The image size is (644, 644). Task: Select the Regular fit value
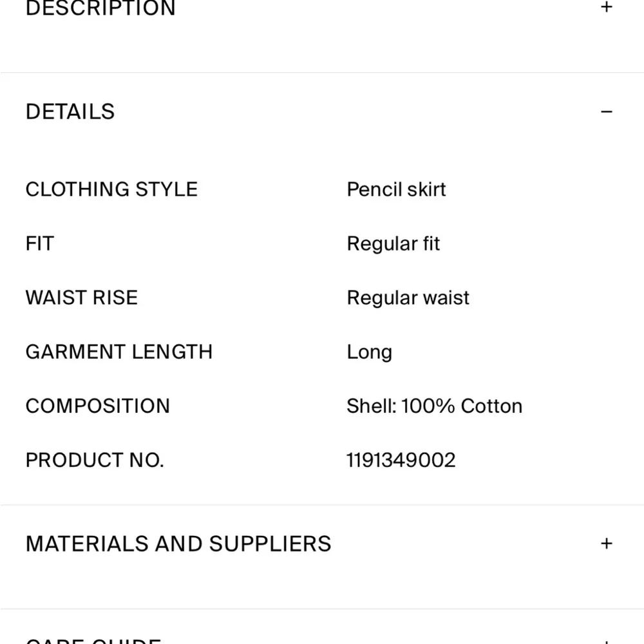pyautogui.click(x=393, y=243)
